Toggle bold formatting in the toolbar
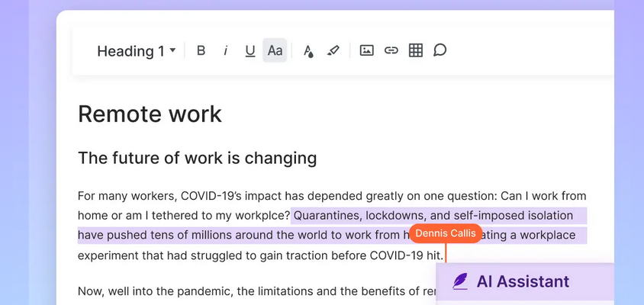Screen dimensions: 644x305 tap(201, 51)
